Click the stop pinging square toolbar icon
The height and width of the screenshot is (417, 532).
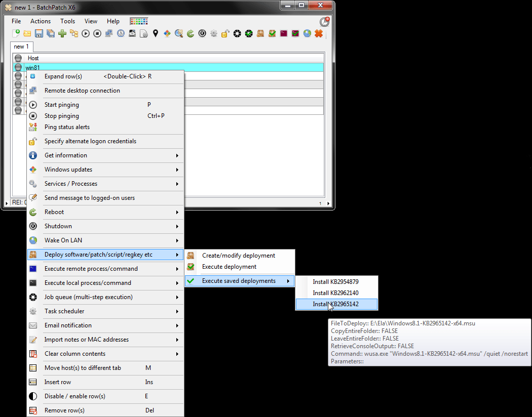pyautogui.click(x=97, y=33)
